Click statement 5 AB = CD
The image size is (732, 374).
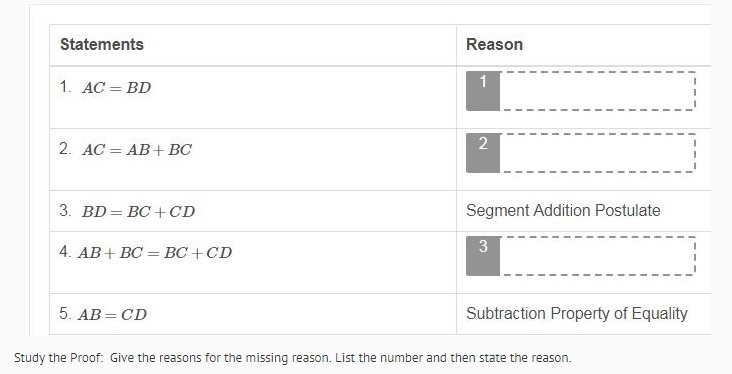[x=112, y=315]
